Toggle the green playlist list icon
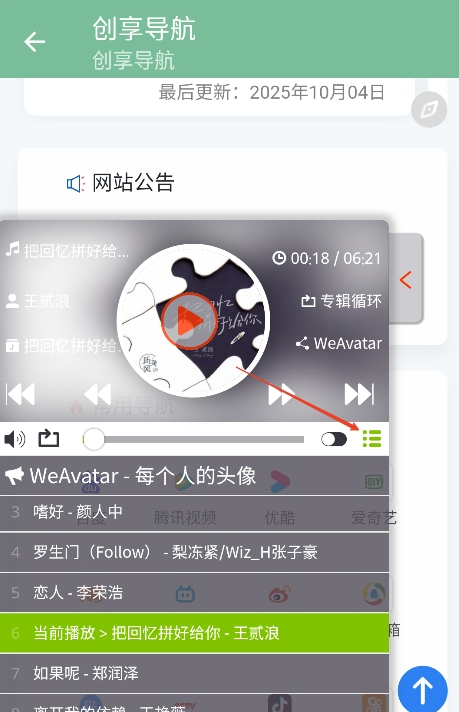 point(372,439)
